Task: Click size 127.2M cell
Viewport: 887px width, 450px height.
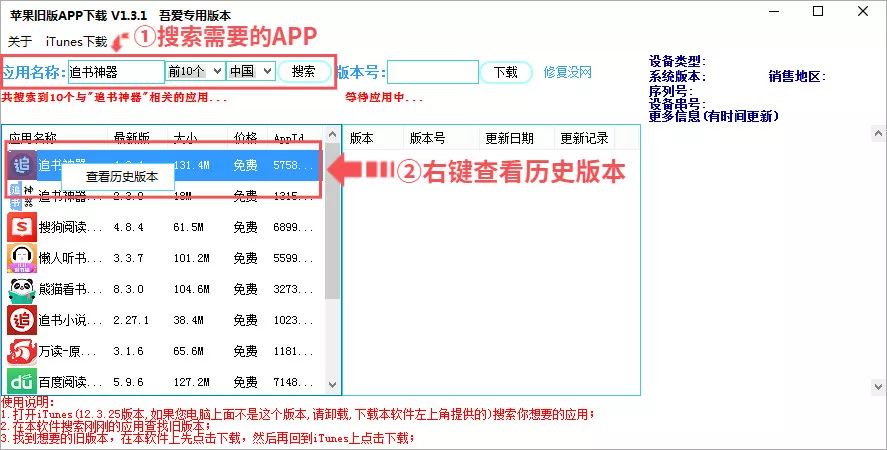Action: click(x=191, y=382)
